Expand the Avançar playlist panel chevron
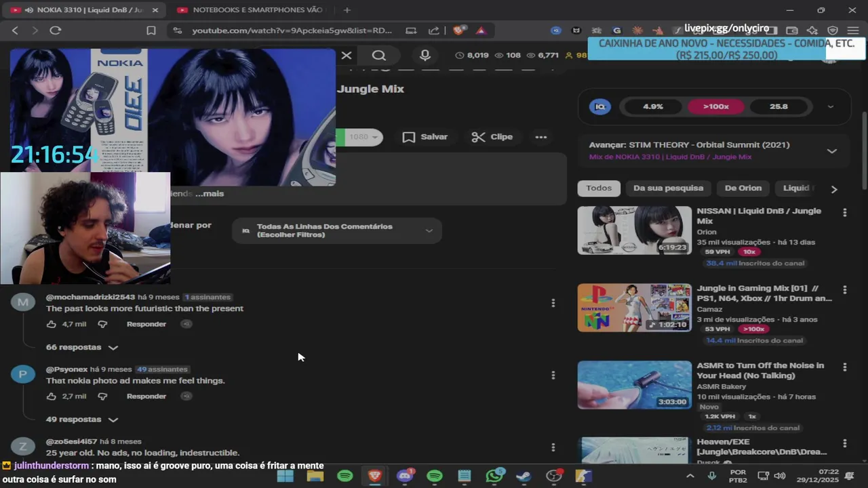This screenshot has width=868, height=488. tap(832, 150)
